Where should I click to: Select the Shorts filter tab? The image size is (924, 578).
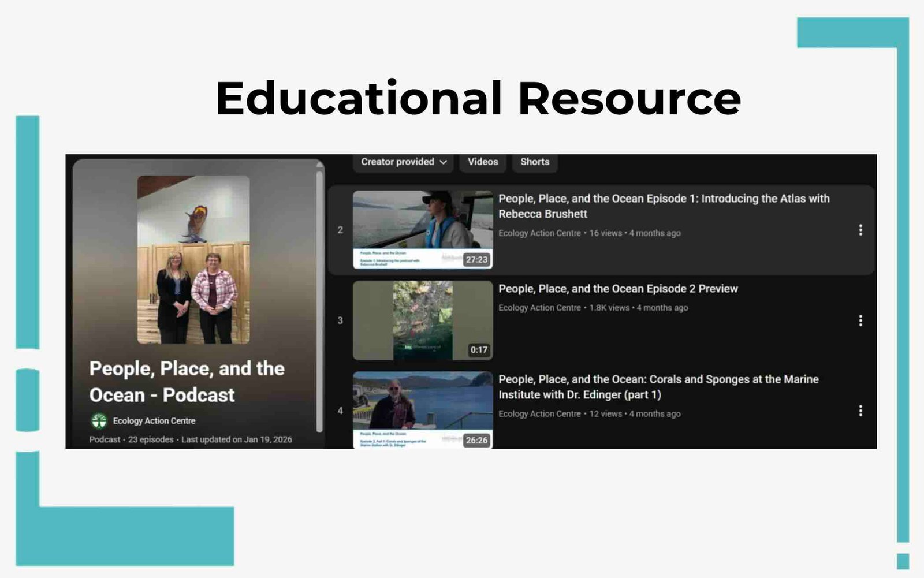(535, 162)
